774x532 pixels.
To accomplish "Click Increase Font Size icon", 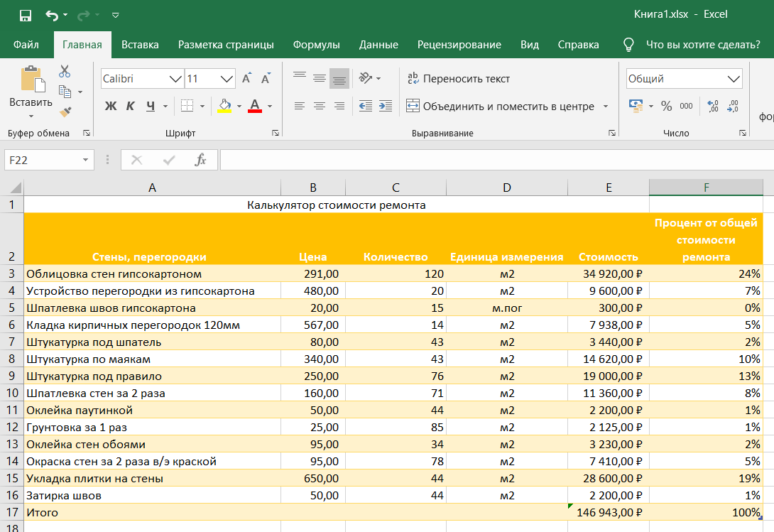I will point(246,79).
